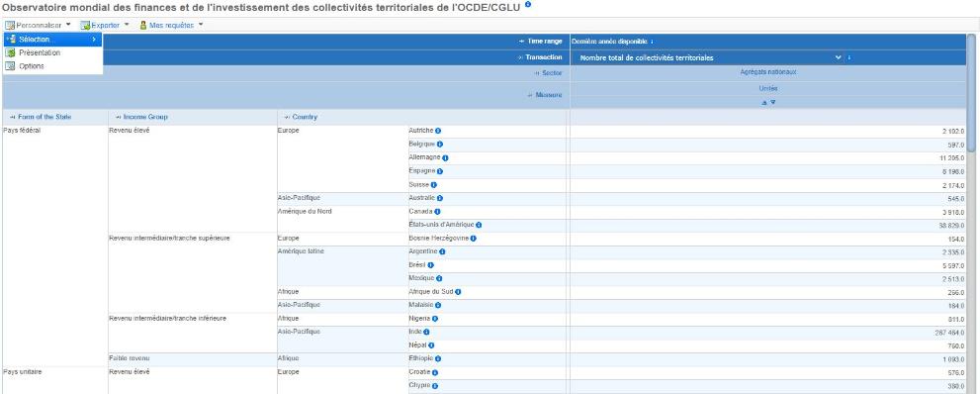The image size is (980, 394).
Task: Click Agrégats nationaux sector header
Action: [768, 72]
